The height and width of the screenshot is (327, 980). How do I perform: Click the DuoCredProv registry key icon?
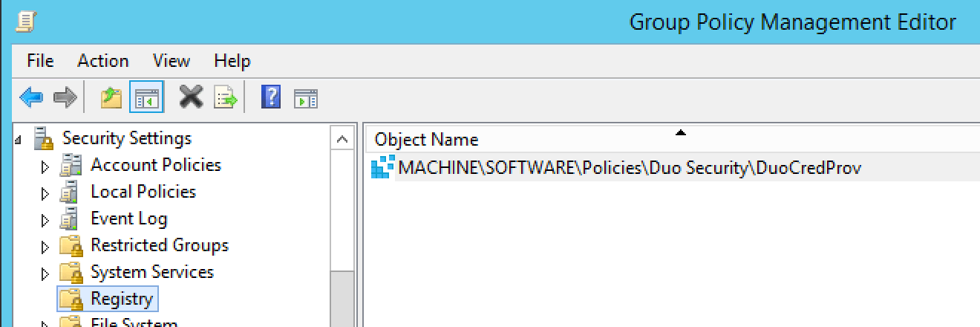382,168
